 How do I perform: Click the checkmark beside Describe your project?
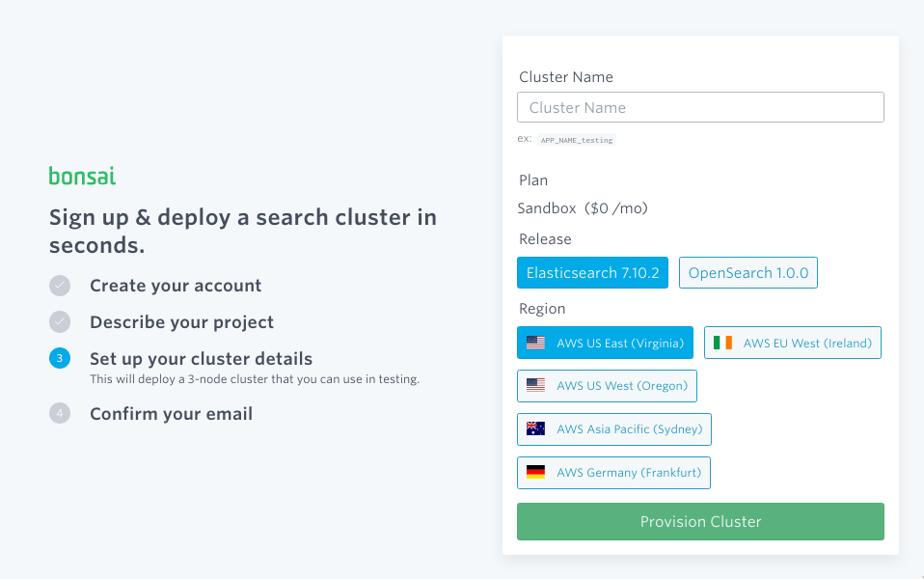click(60, 321)
